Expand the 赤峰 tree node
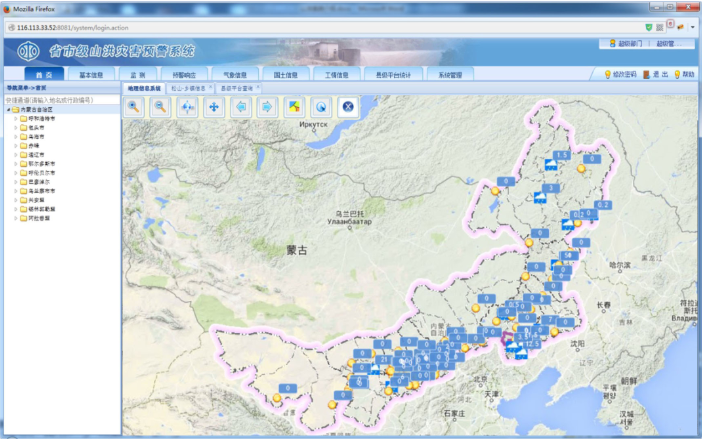The height and width of the screenshot is (440, 702). pyautogui.click(x=15, y=146)
